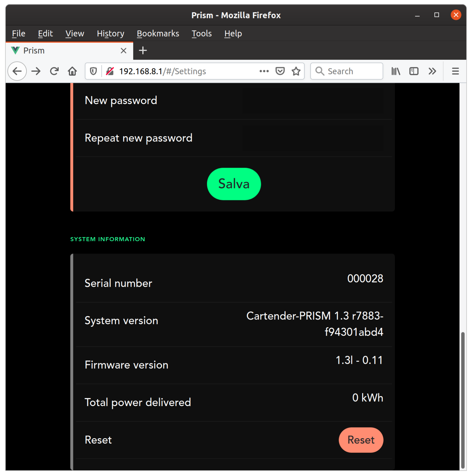Open the File menu
472x476 pixels.
18,33
